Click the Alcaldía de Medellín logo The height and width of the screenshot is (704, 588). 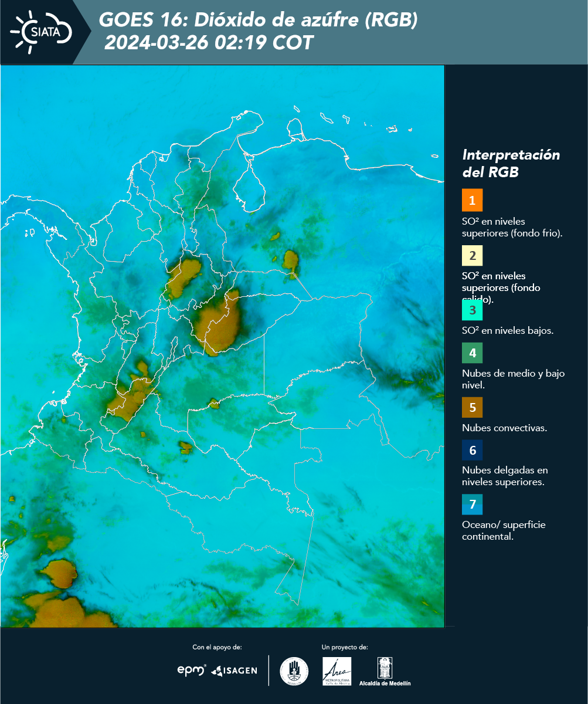(x=385, y=671)
